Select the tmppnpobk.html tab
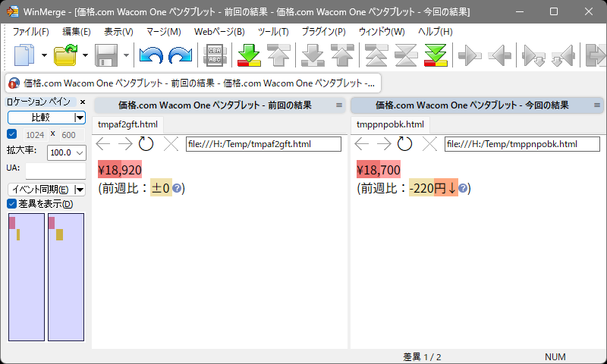 390,124
